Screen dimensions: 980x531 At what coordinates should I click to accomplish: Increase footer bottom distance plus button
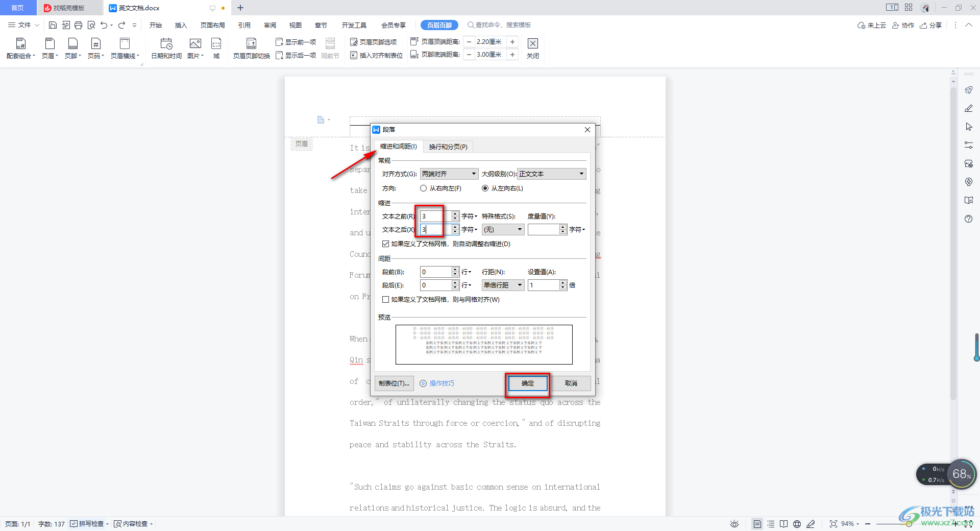pyautogui.click(x=512, y=55)
